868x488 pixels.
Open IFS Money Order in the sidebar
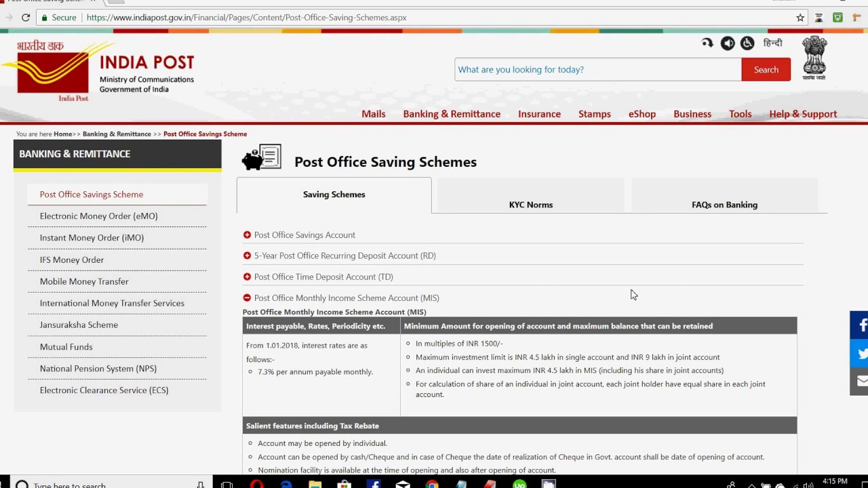pyautogui.click(x=117, y=260)
